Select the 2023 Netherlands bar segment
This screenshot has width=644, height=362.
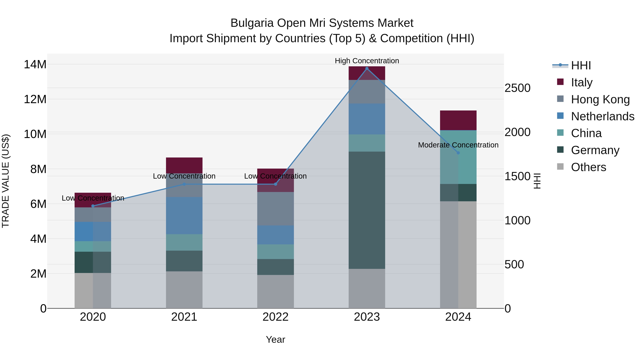coord(367,119)
